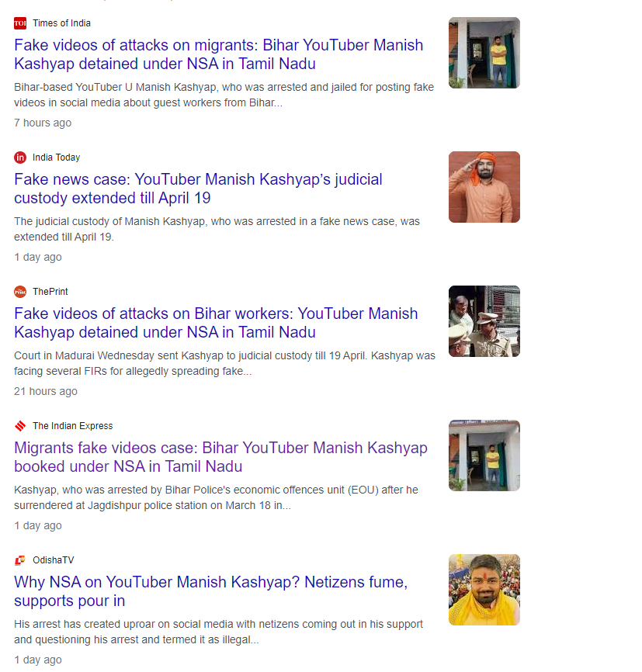Image resolution: width=642 pixels, height=672 pixels.
Task: Click snippet starting 'Court in Madurai Wednesday'
Action: (224, 363)
